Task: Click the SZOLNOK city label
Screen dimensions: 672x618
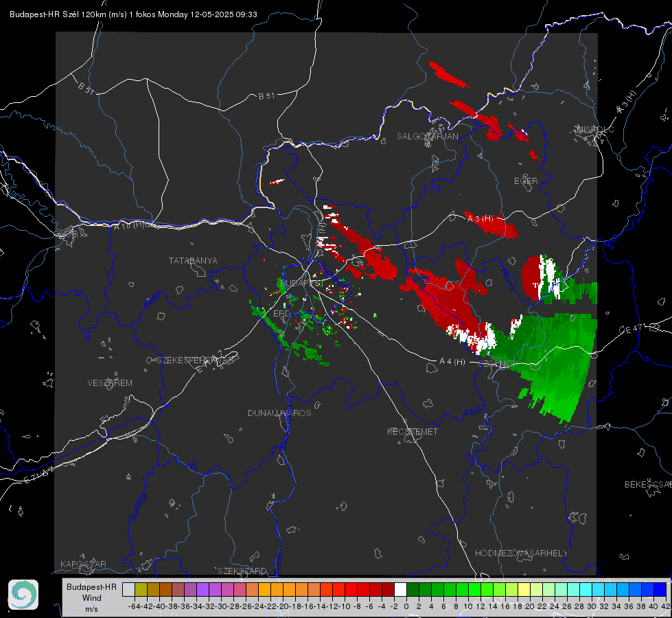Action: click(x=498, y=363)
